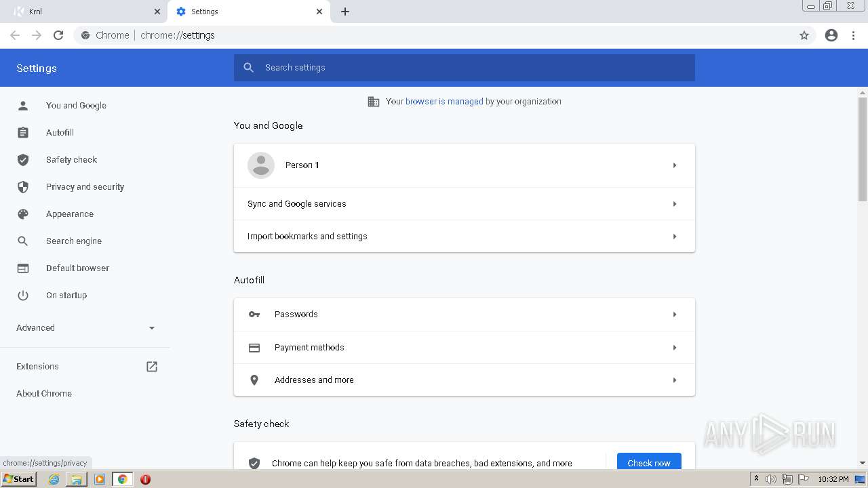The width and height of the screenshot is (868, 488).
Task: Click the forward navigation arrow
Action: tap(37, 35)
